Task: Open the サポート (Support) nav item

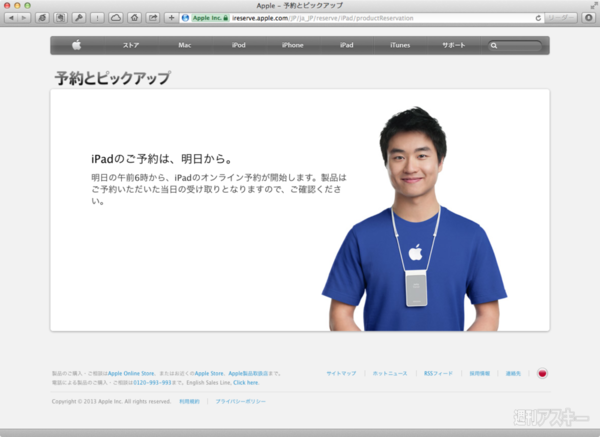Action: point(453,45)
